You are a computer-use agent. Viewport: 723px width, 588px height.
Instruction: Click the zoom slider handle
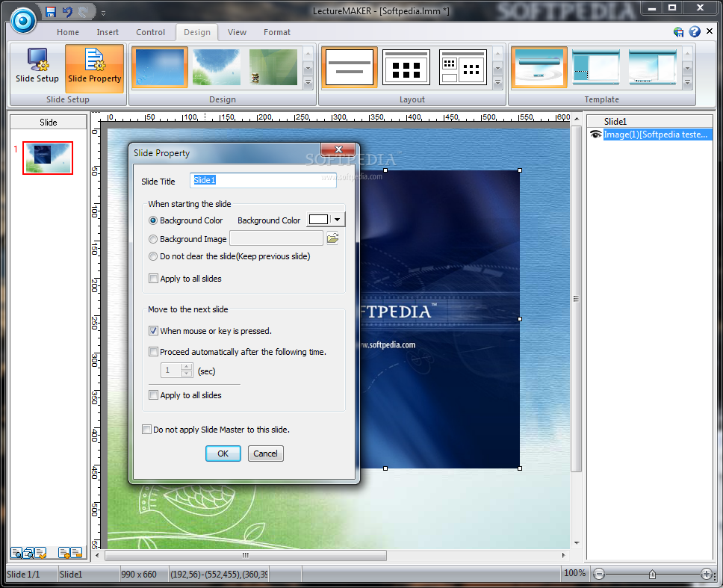[x=653, y=574]
